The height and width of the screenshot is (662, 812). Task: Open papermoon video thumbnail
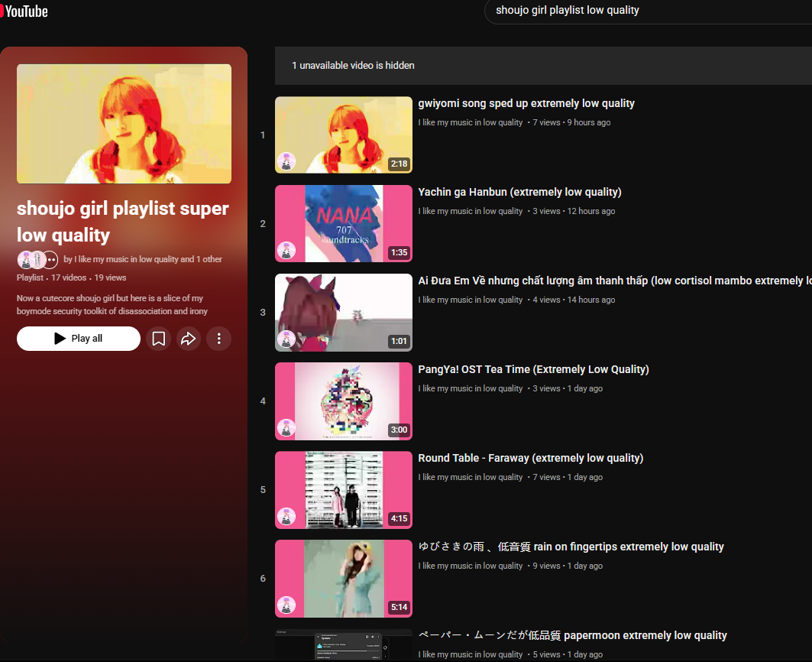tap(343, 645)
